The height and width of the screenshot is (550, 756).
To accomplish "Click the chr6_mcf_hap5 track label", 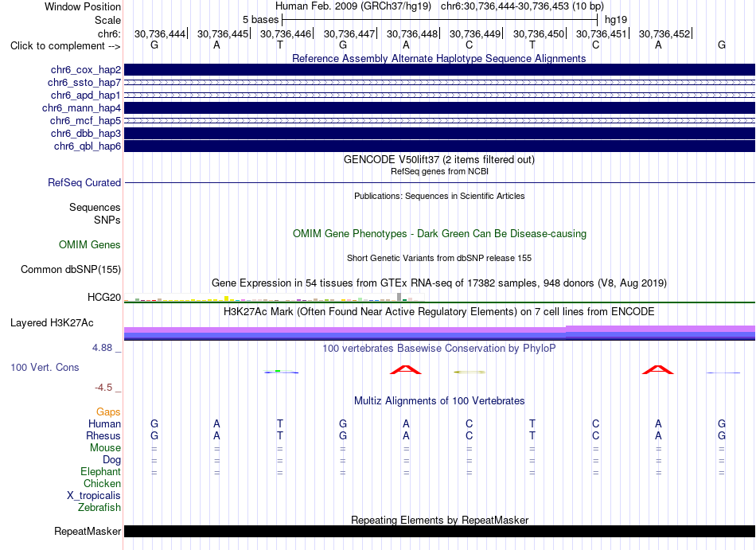I will [85, 120].
